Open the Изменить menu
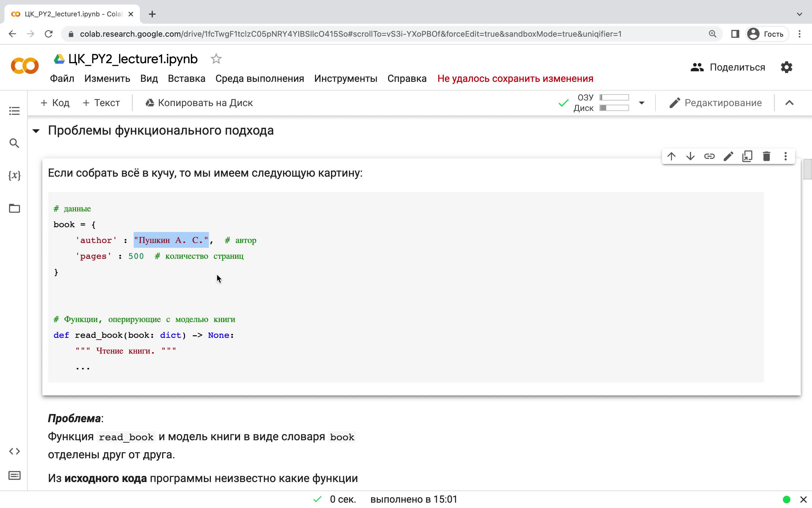The image size is (812, 508). point(107,79)
